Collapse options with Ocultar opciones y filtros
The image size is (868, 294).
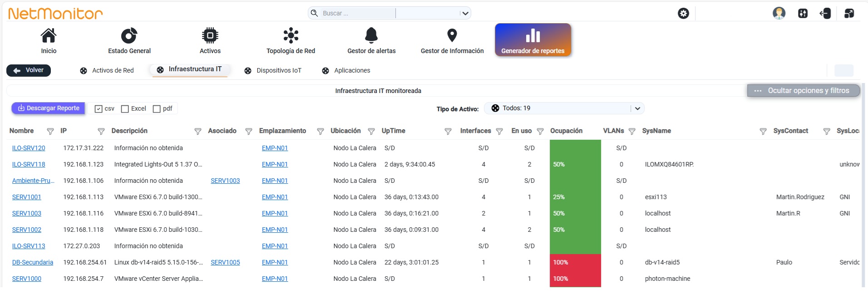point(804,91)
